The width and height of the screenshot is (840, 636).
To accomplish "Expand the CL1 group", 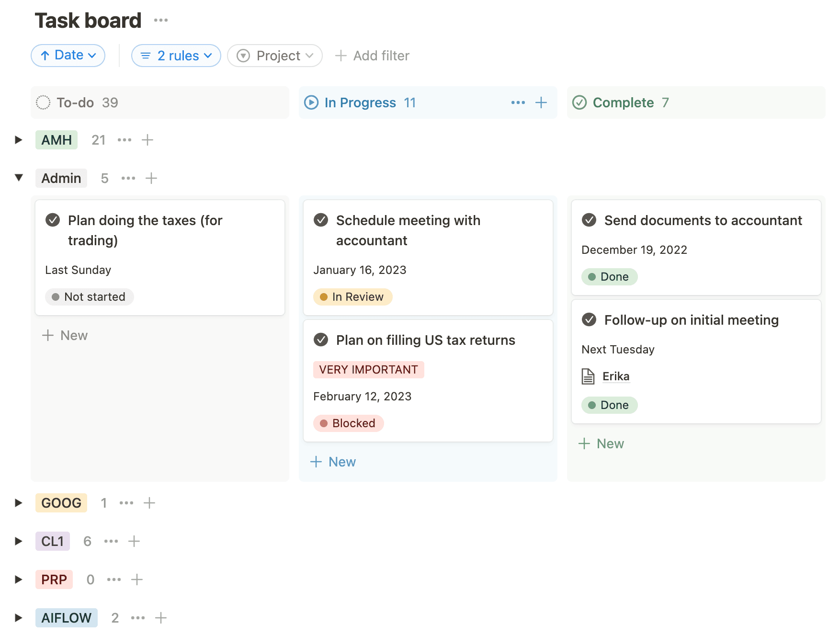I will 18,541.
